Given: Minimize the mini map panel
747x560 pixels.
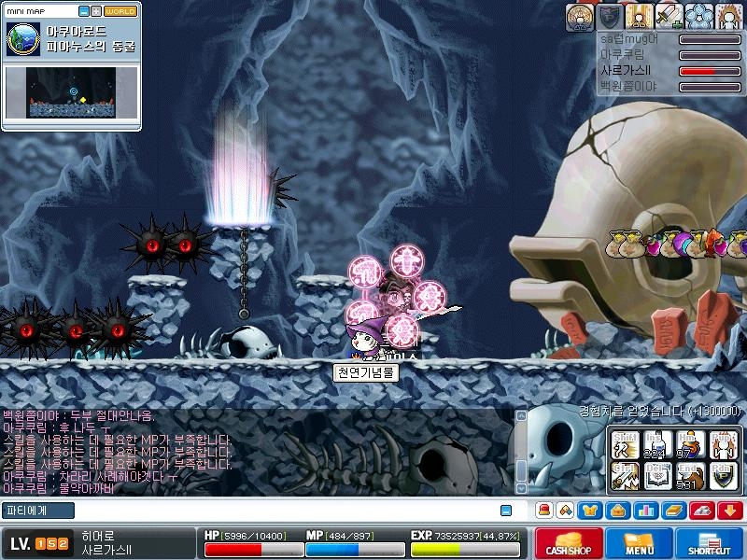Looking at the screenshot, I should point(84,11).
